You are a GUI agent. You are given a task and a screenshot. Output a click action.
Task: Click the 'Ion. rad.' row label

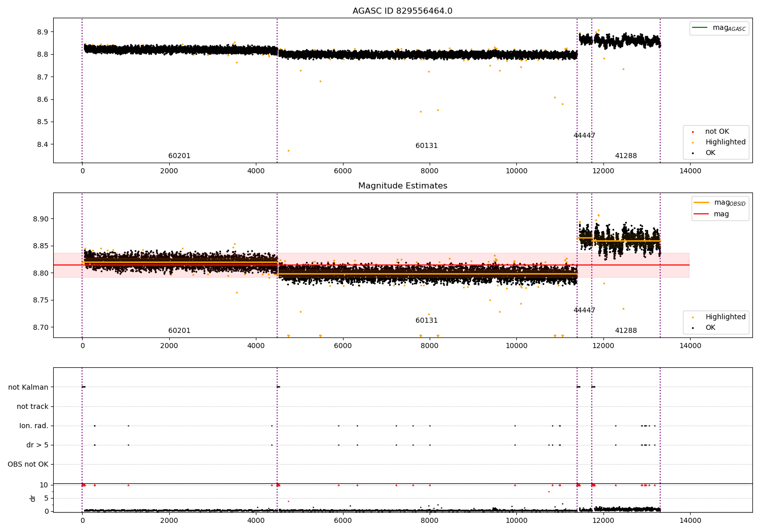click(x=34, y=426)
